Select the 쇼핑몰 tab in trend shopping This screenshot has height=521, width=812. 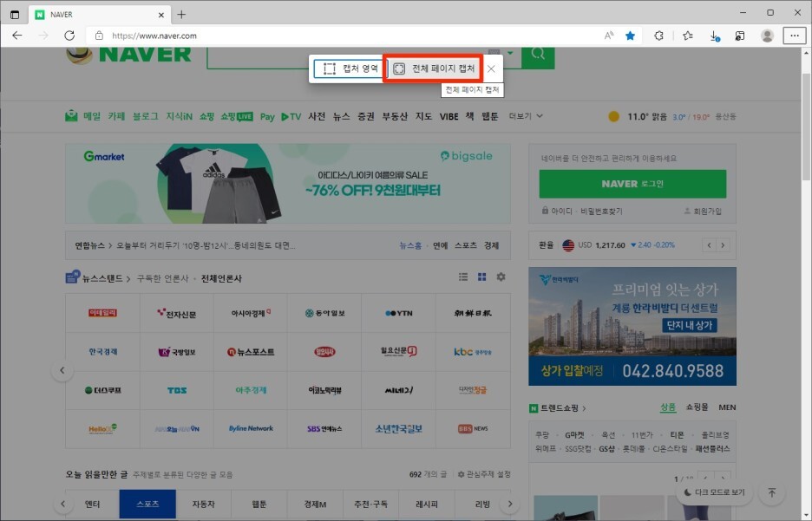[697, 407]
